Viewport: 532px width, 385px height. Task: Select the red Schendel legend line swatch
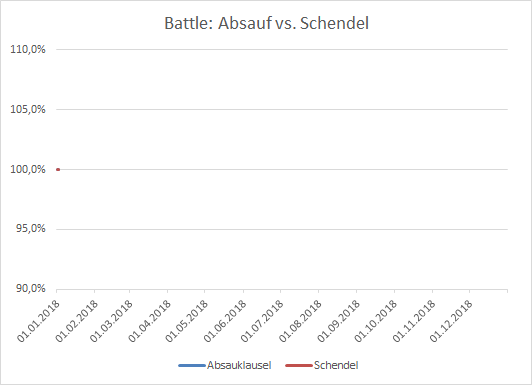coord(299,366)
